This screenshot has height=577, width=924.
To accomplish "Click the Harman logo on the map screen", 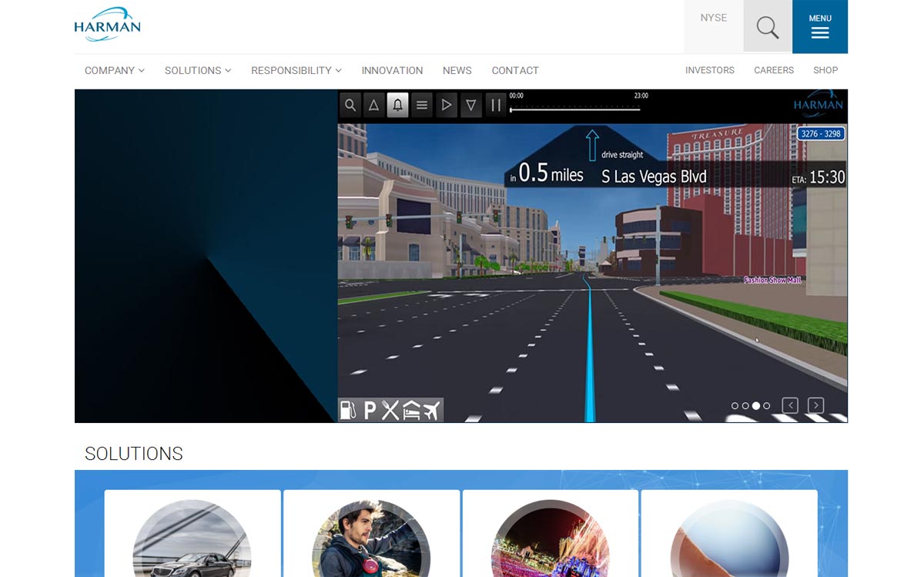I will [x=819, y=103].
